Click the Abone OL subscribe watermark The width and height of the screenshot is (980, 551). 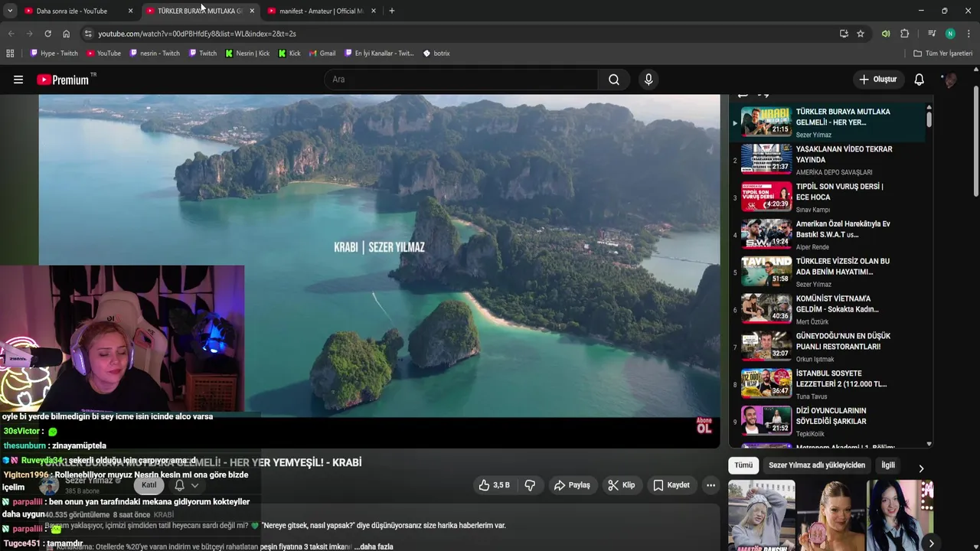[x=704, y=425]
